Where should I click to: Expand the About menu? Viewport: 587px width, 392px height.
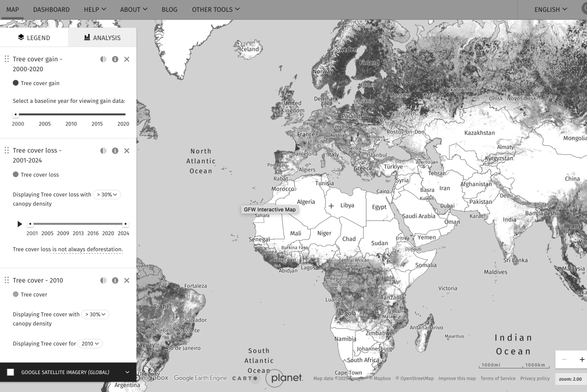134,9
